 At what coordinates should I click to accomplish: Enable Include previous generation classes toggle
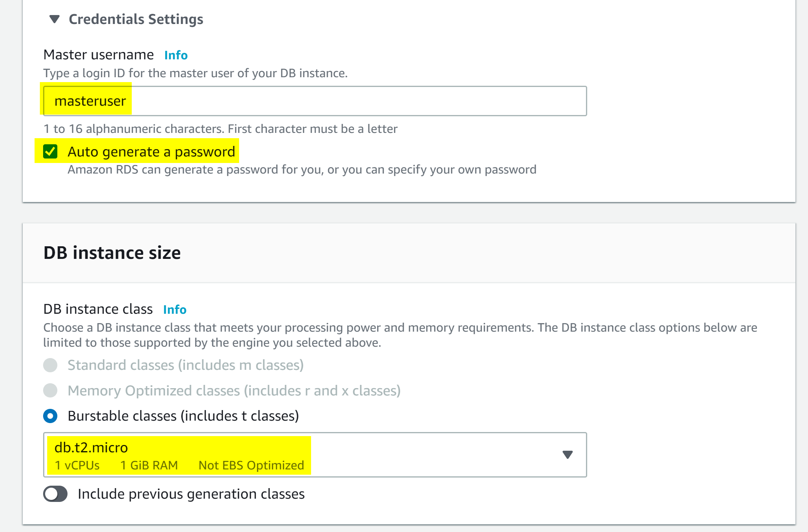pyautogui.click(x=55, y=494)
